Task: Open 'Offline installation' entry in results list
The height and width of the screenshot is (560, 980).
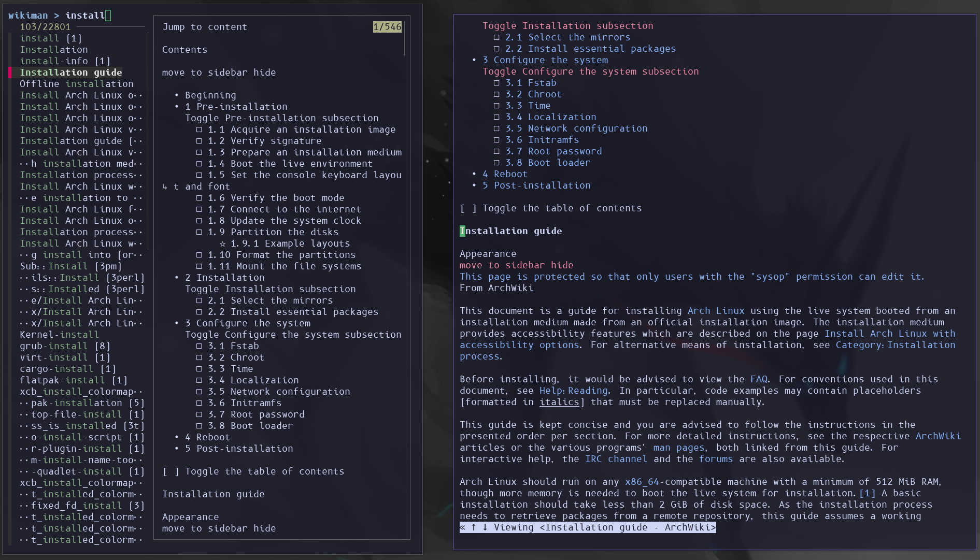Action: pos(77,84)
